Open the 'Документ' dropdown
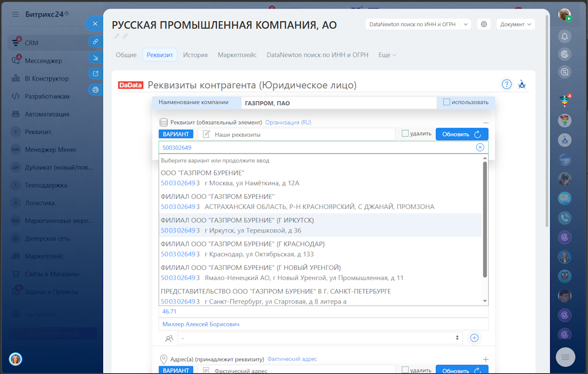 pyautogui.click(x=516, y=24)
